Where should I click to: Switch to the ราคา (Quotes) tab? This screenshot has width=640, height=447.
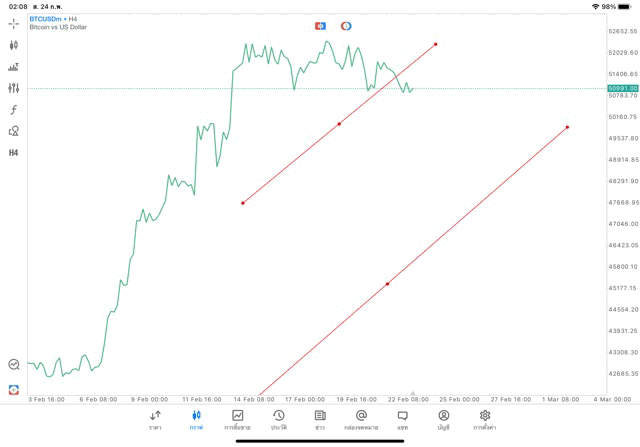coord(156,420)
